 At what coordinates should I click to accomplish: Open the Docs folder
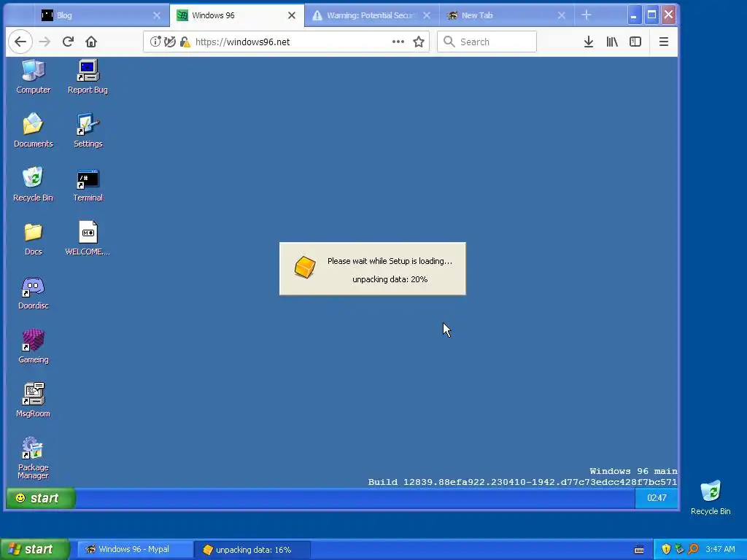click(x=34, y=238)
